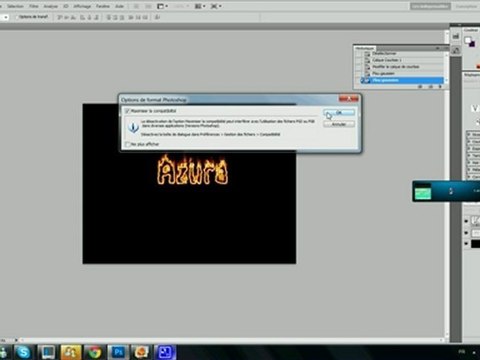The image size is (480, 360).
Task: Click the Photoshop taskbar icon
Action: [x=118, y=352]
